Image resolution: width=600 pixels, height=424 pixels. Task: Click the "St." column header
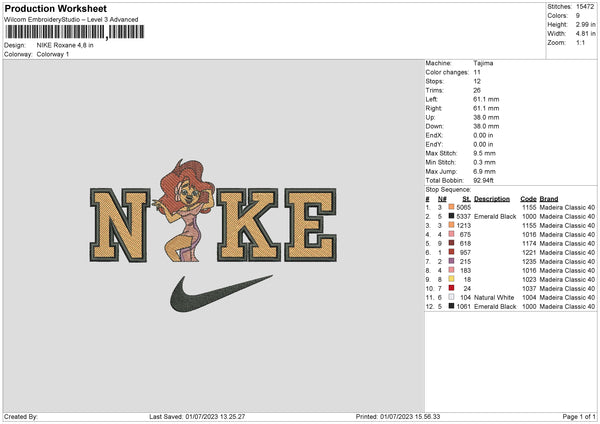[466, 199]
